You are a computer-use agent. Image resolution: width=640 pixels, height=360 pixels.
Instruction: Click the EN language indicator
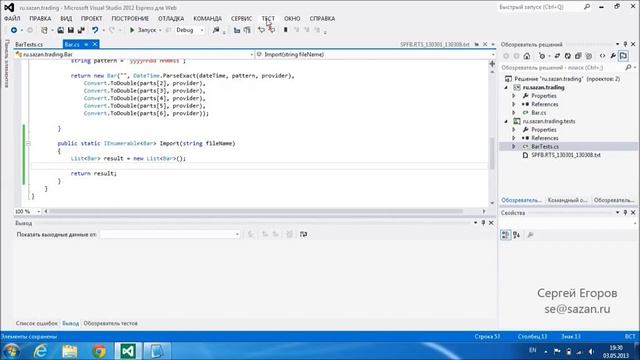click(x=532, y=350)
